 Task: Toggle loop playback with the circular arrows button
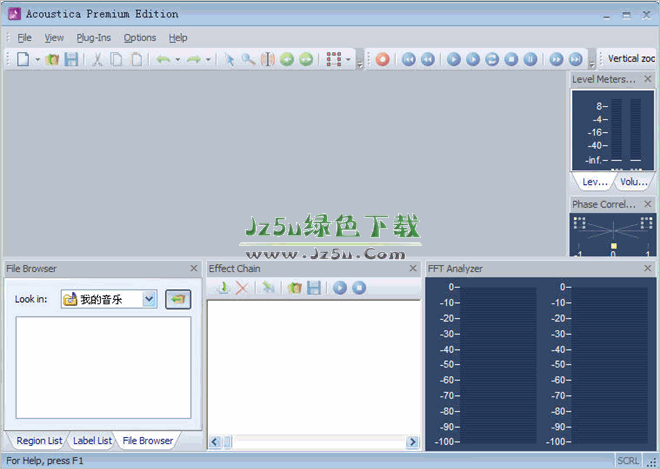pyautogui.click(x=492, y=59)
